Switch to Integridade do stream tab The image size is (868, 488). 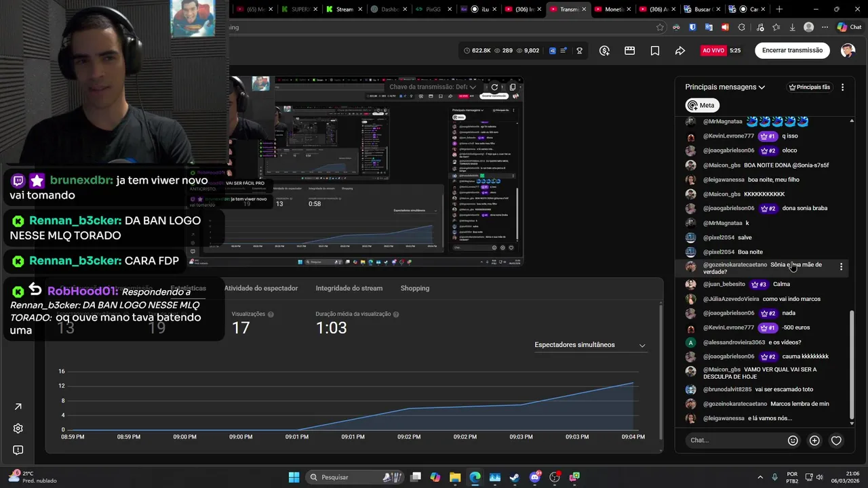pos(349,288)
